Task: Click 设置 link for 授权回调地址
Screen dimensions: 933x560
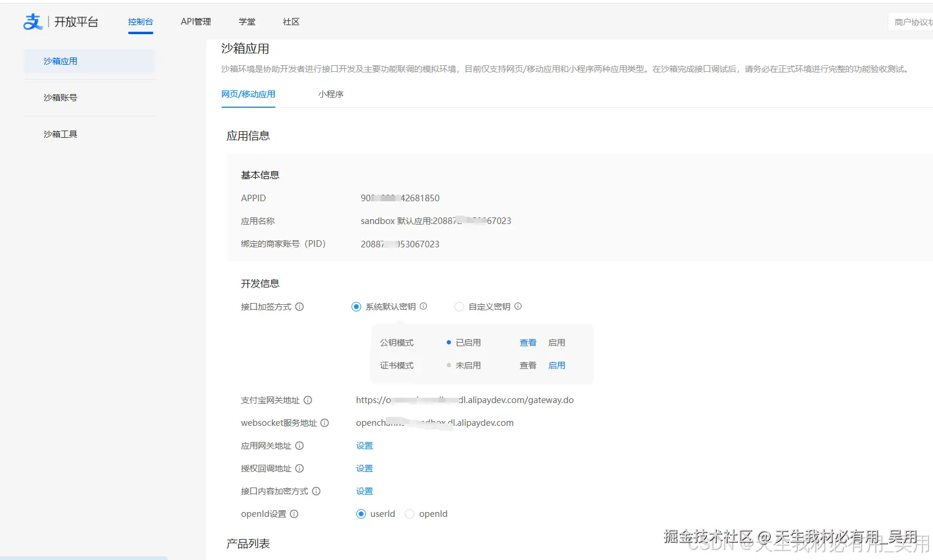Action: [365, 468]
